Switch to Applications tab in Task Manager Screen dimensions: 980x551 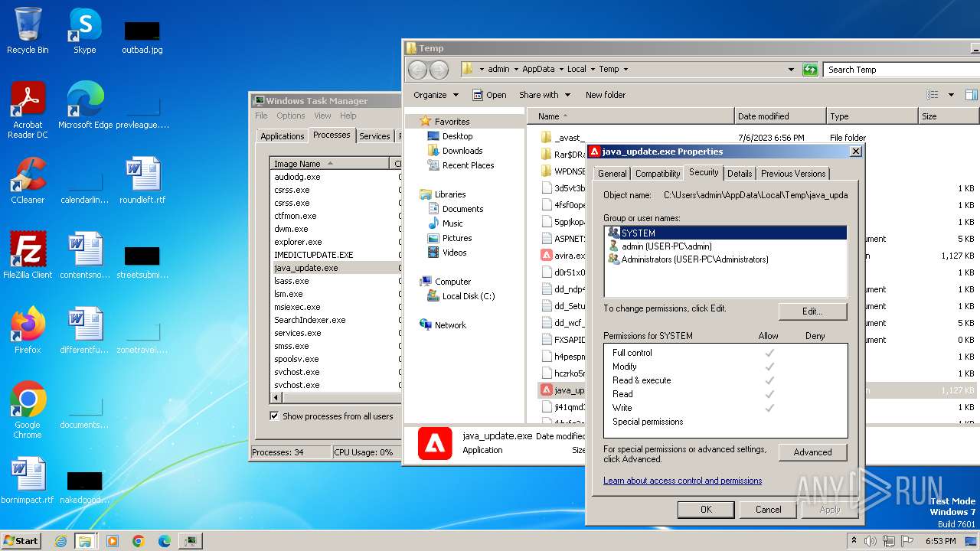(x=282, y=136)
